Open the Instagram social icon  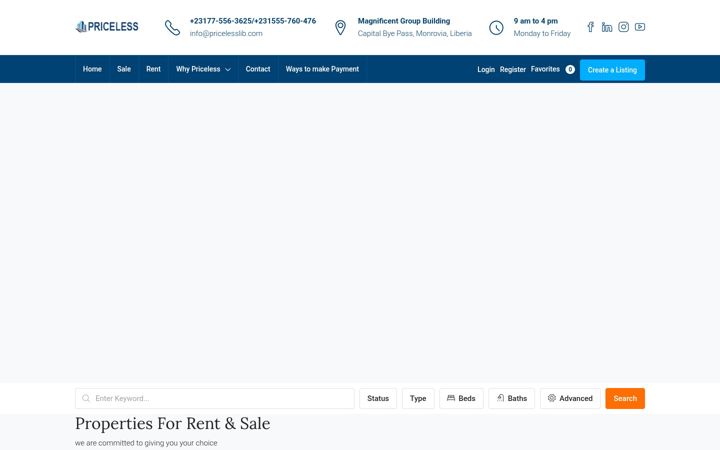[623, 27]
